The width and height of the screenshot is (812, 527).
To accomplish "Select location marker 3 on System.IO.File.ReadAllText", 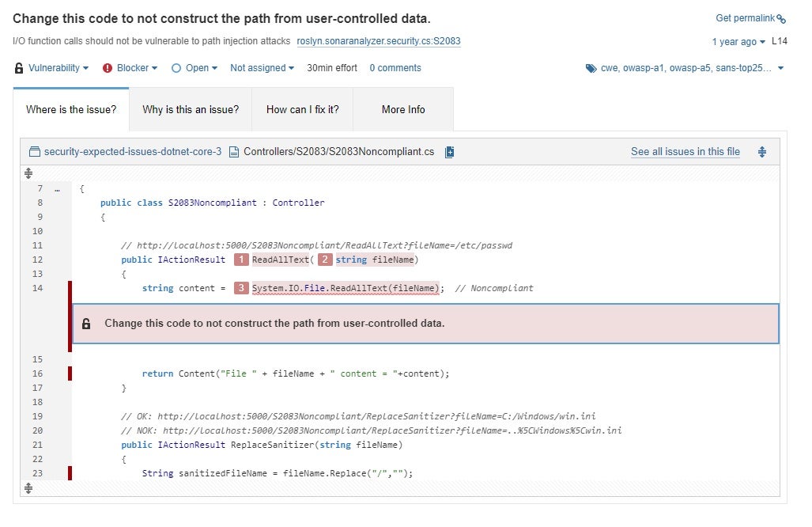I will [241, 288].
